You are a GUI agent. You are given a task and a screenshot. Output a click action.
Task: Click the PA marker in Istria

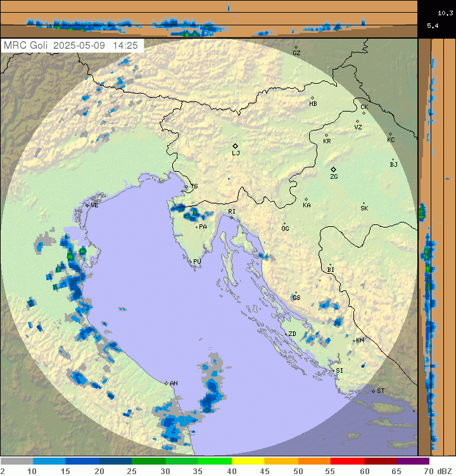[197, 227]
